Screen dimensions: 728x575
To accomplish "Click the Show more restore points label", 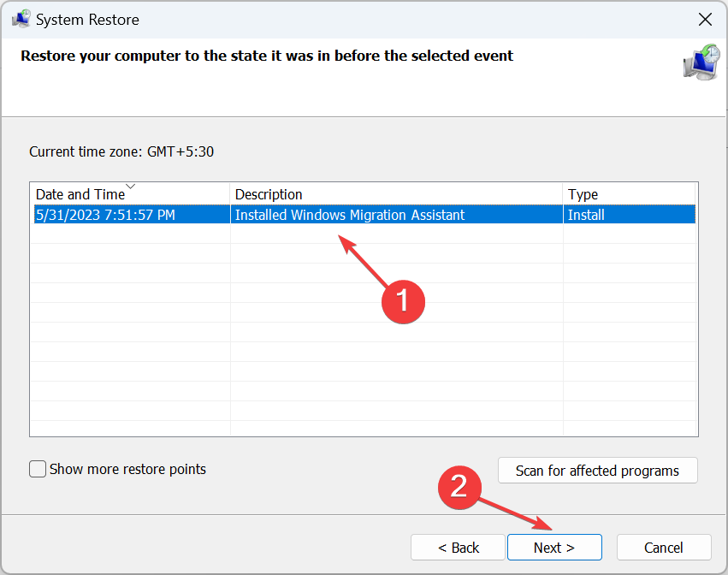I will (x=127, y=469).
